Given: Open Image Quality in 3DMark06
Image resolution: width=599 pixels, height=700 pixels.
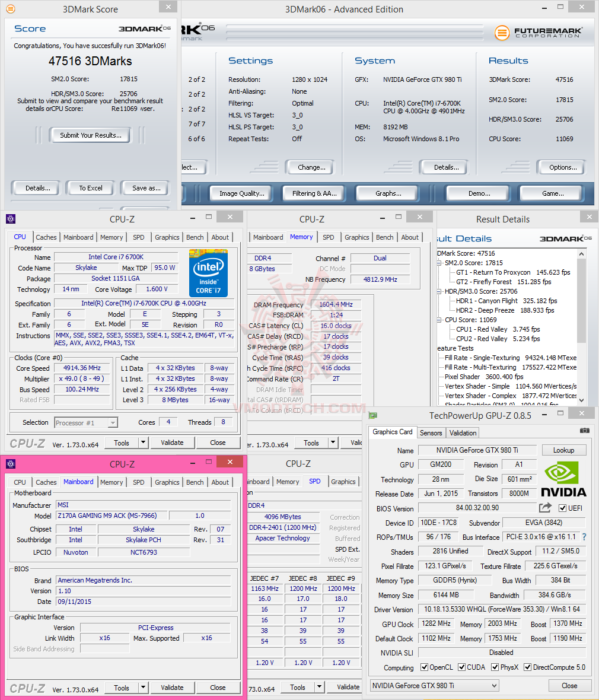Looking at the screenshot, I should 242,193.
